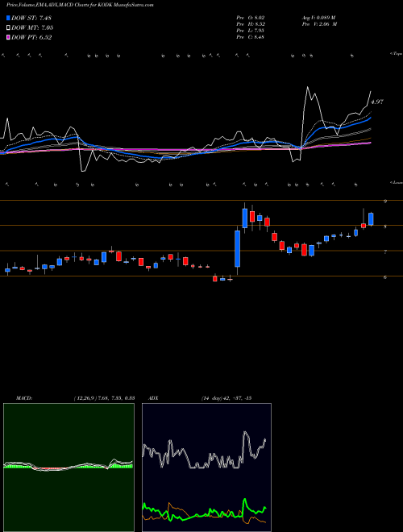Open the ADX indicator chart panel
The image size is (403, 532).
point(206,468)
